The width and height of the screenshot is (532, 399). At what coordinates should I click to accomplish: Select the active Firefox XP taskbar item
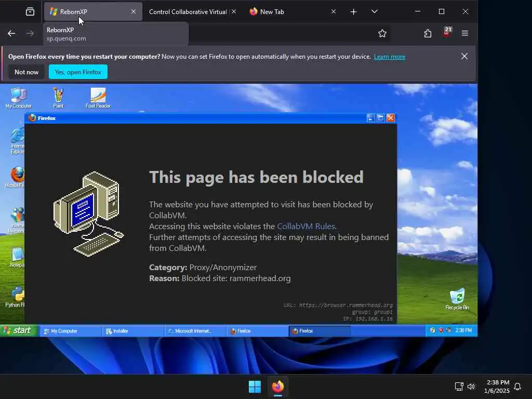tap(320, 331)
